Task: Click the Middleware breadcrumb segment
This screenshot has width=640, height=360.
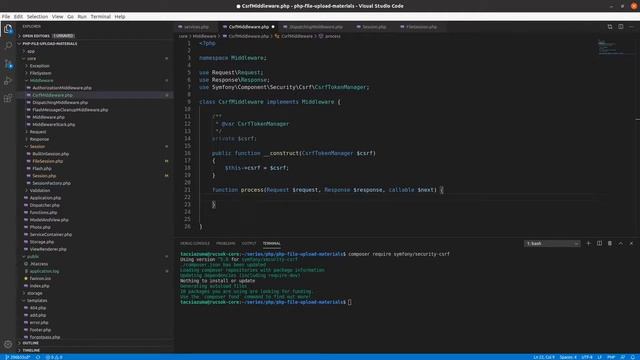Action: tap(204, 36)
